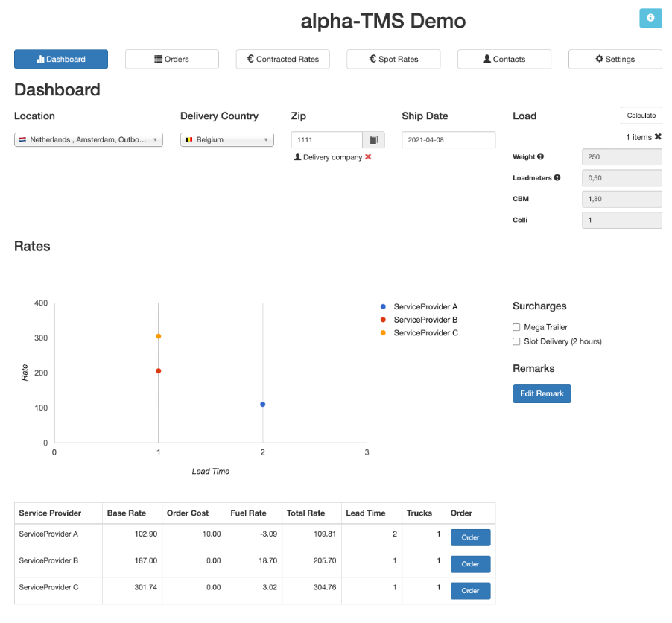Open the Ship Date picker field
This screenshot has height=623, width=672.
pos(448,139)
